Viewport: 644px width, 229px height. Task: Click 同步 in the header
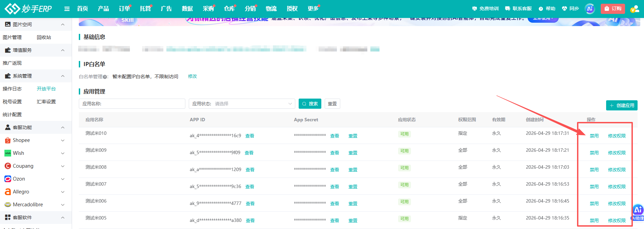(x=571, y=8)
